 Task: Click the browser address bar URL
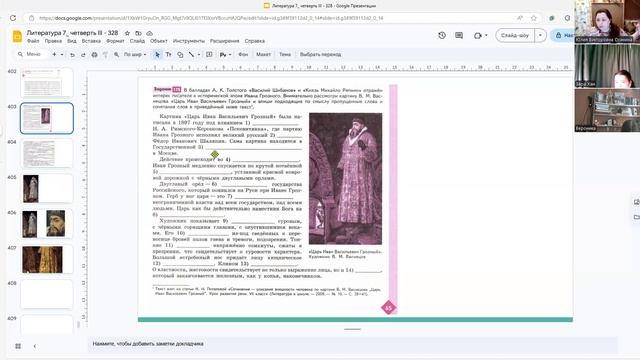[211, 18]
